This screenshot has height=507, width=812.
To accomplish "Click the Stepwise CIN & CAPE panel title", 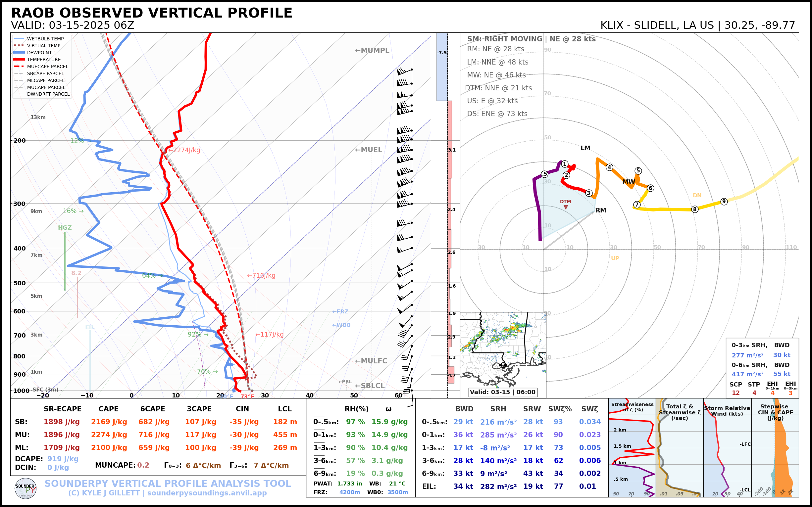I will pos(775,412).
